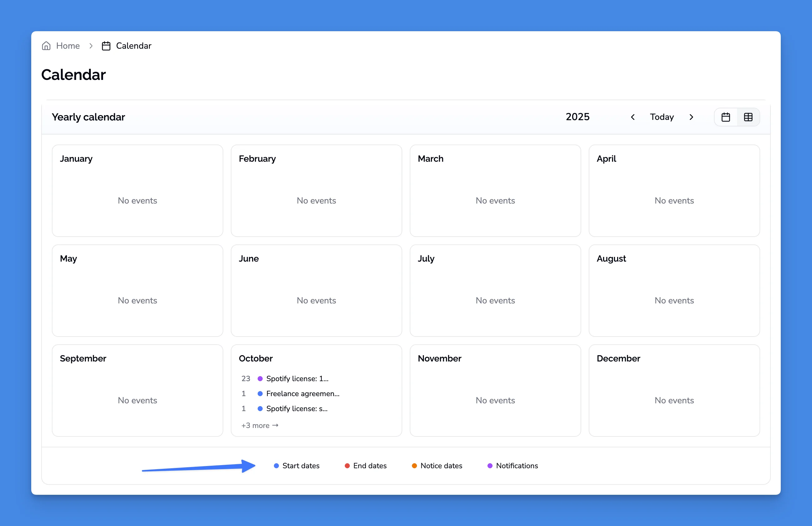Navigate to Home via the breadcrumb
Image resolution: width=812 pixels, height=526 pixels.
(x=67, y=45)
